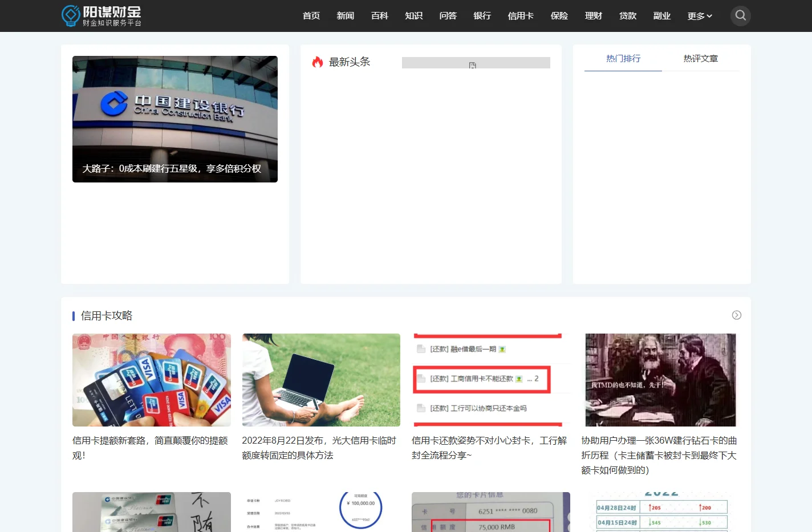812x532 pixels.
Task: Open the credit cards and banknote thumbnail
Action: point(152,380)
